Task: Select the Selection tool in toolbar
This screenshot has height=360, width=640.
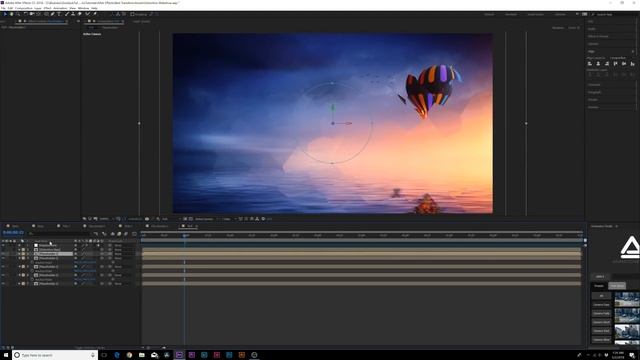Action: tap(5, 14)
